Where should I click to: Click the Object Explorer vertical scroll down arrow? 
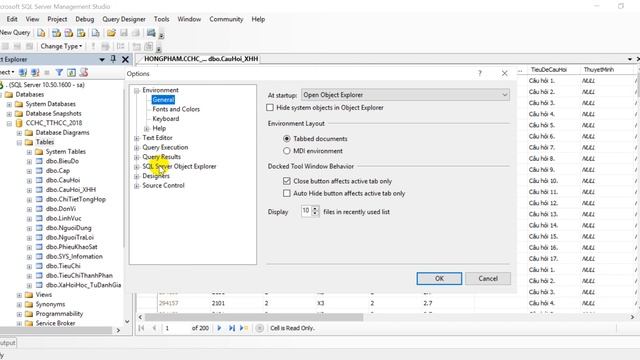[127, 322]
